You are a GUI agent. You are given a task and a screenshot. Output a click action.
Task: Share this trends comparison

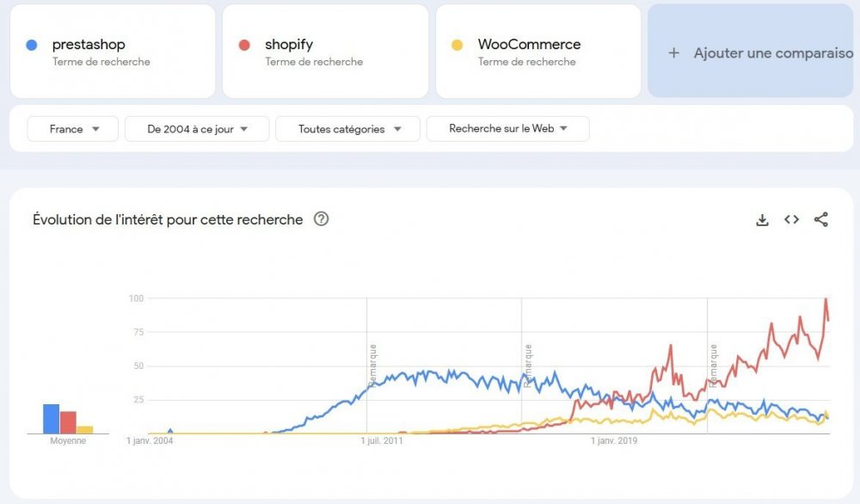click(x=820, y=219)
